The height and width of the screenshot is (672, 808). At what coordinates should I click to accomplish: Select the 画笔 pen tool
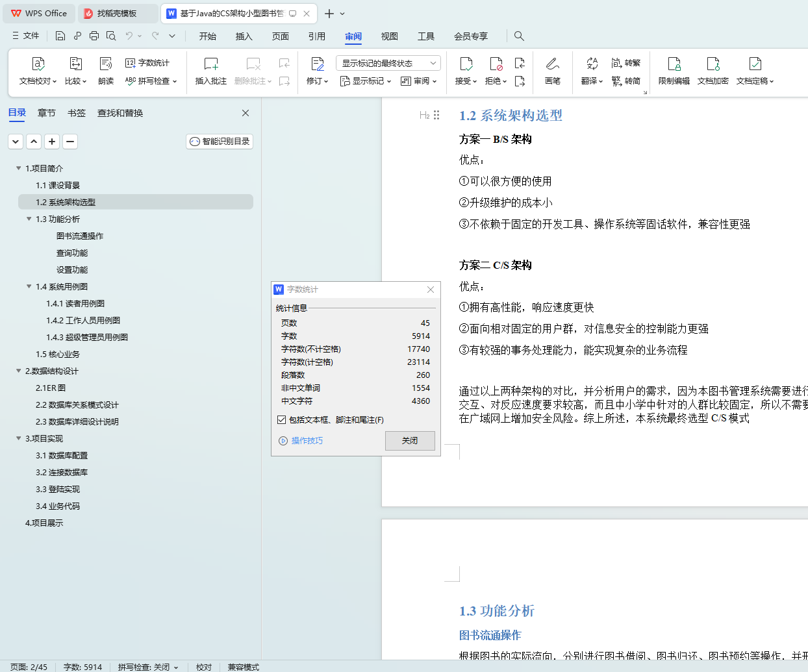coord(553,71)
